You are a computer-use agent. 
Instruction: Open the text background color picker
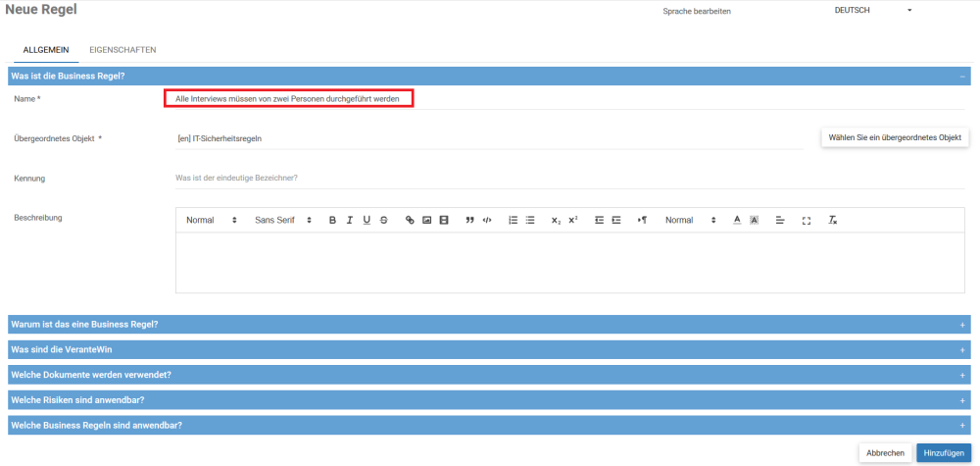pyautogui.click(x=754, y=220)
